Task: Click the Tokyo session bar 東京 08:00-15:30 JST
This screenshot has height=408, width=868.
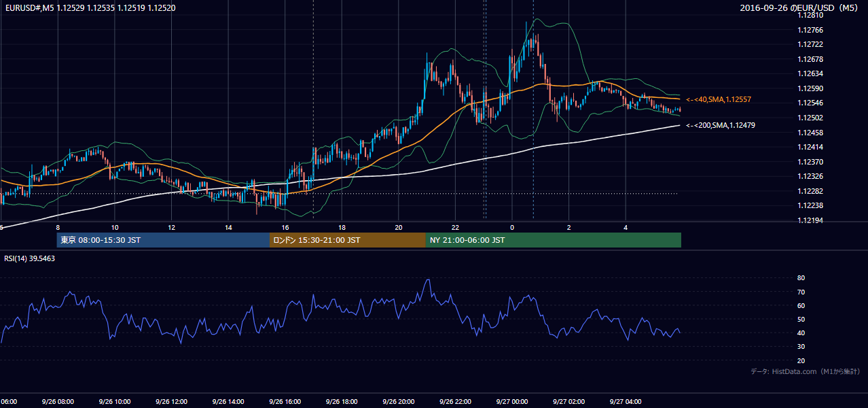Action: tap(163, 240)
